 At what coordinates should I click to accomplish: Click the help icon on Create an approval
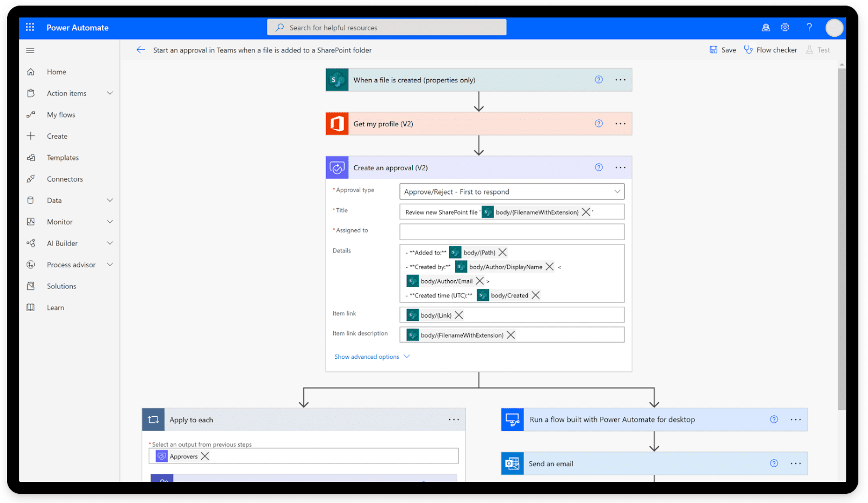click(x=598, y=167)
